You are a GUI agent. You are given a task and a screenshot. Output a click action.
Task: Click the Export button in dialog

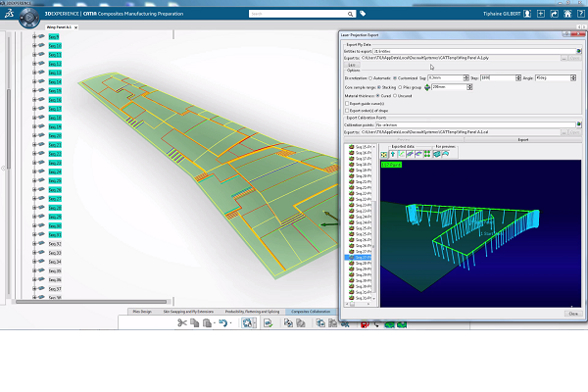(522, 139)
